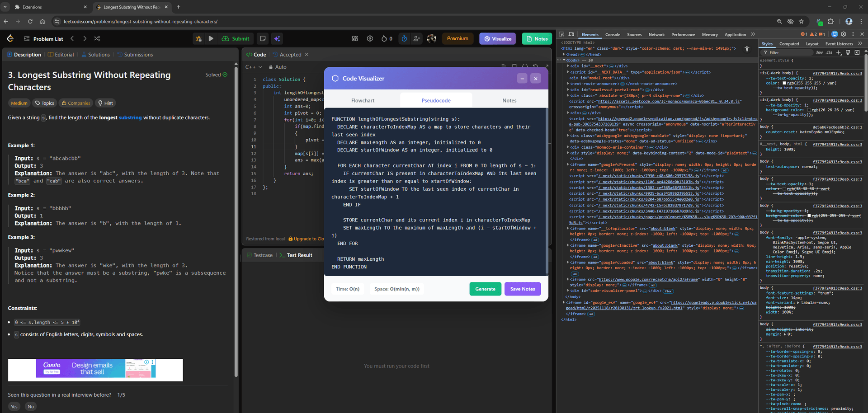Open the Computed tab in DevTools
Screen dimensions: 868x413
coord(789,43)
